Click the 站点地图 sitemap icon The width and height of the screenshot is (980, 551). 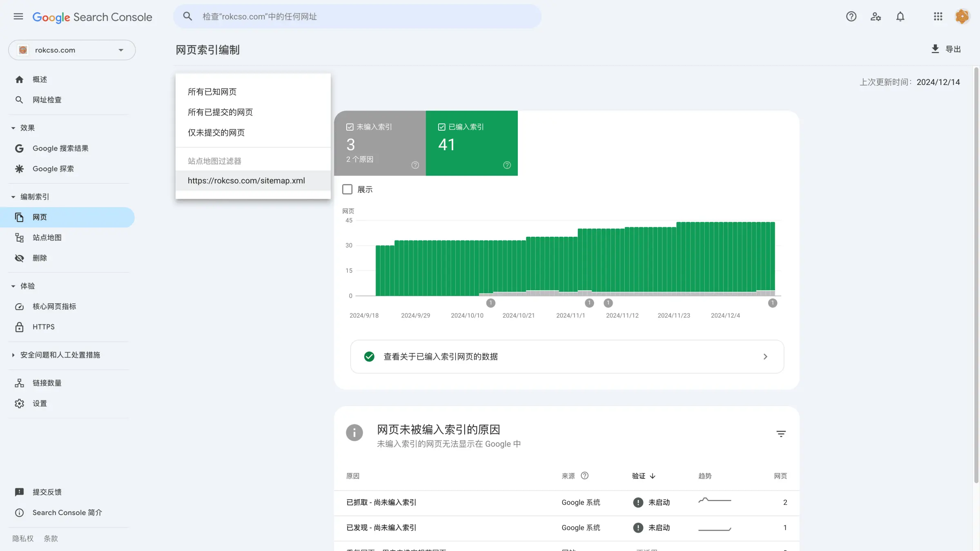click(x=19, y=238)
